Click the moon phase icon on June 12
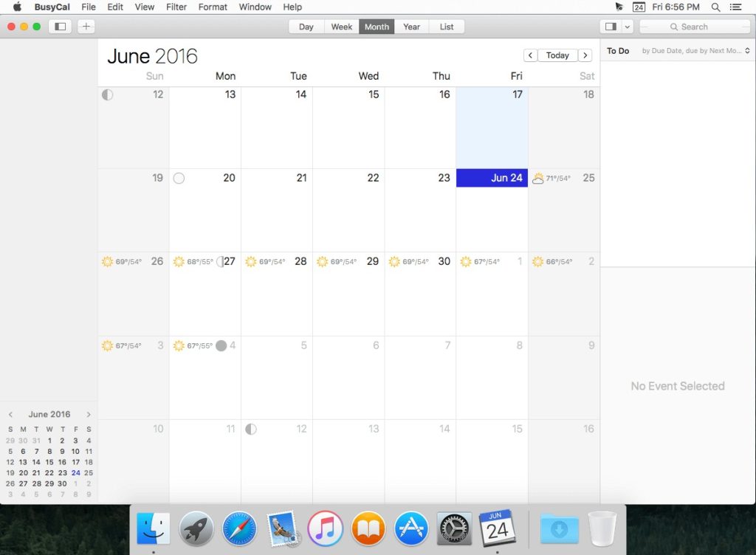Image resolution: width=756 pixels, height=555 pixels. point(108,94)
